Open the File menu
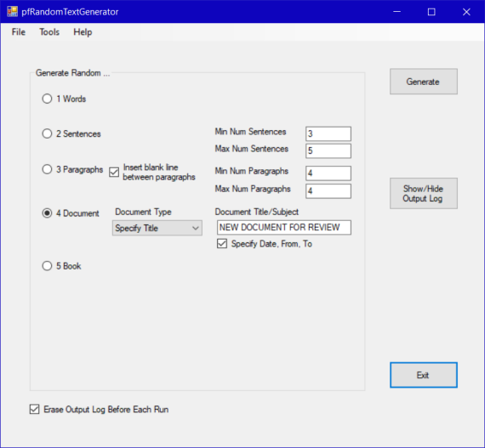 pyautogui.click(x=19, y=31)
